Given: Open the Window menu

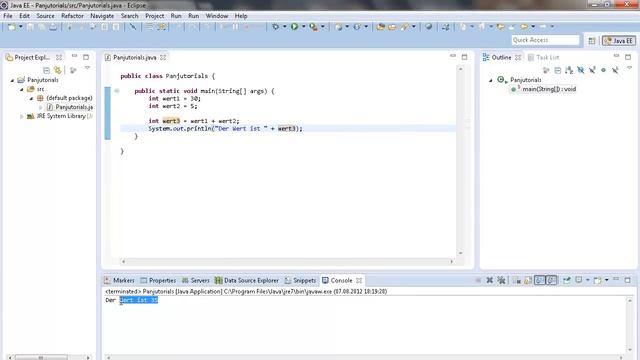Looking at the screenshot, I should point(217,16).
